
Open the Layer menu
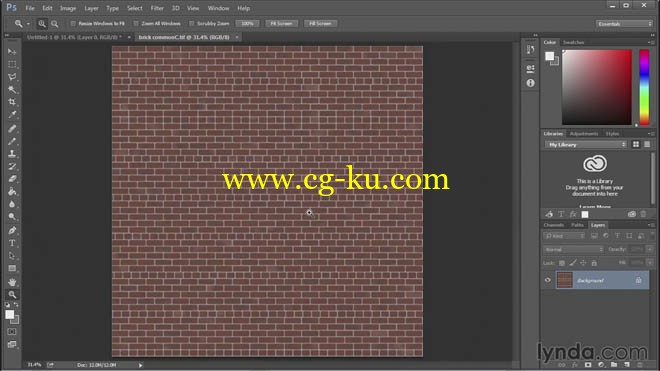pyautogui.click(x=91, y=8)
